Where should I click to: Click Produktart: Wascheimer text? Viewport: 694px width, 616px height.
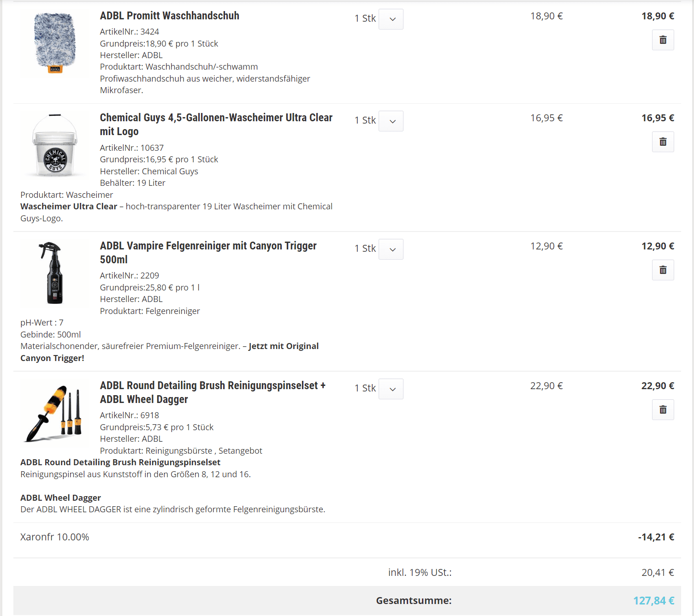point(66,195)
